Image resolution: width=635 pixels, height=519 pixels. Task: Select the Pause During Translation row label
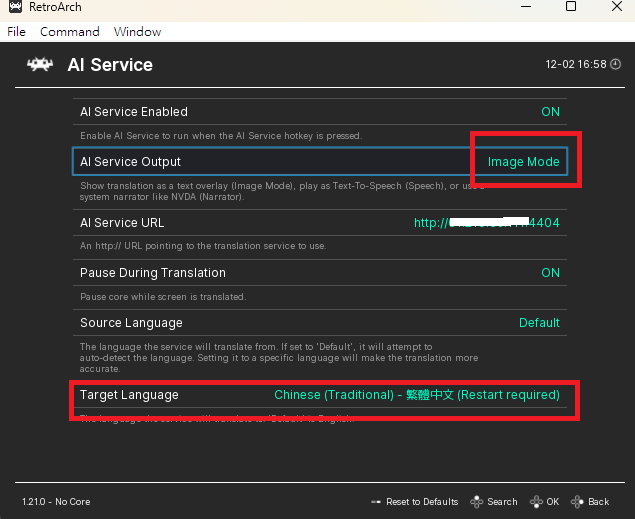(153, 273)
